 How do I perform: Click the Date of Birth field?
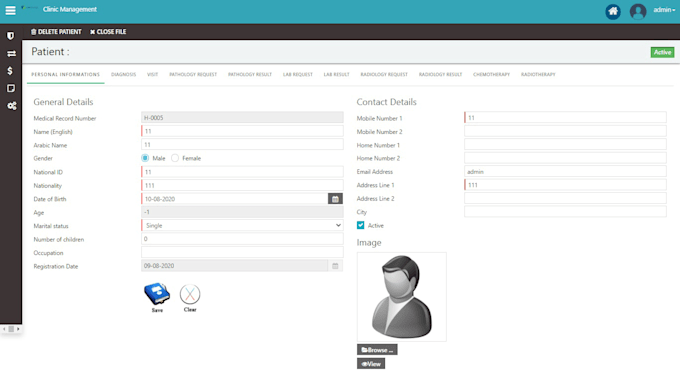235,199
